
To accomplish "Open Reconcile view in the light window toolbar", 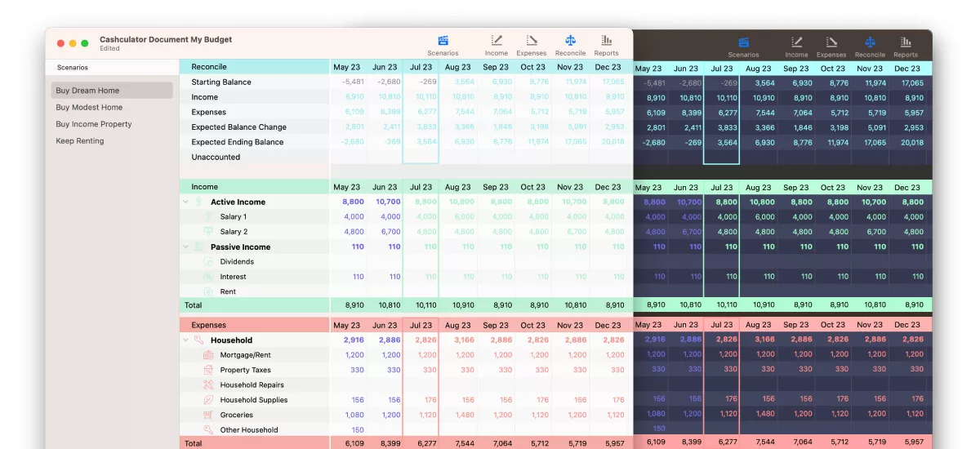I will (570, 46).
